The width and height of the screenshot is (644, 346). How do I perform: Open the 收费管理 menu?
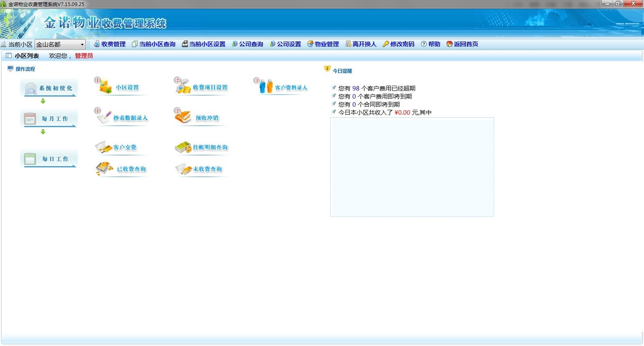coord(110,44)
